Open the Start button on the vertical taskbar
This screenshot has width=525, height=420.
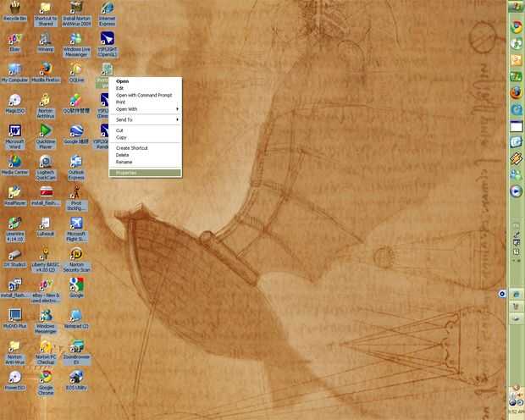click(516, 7)
